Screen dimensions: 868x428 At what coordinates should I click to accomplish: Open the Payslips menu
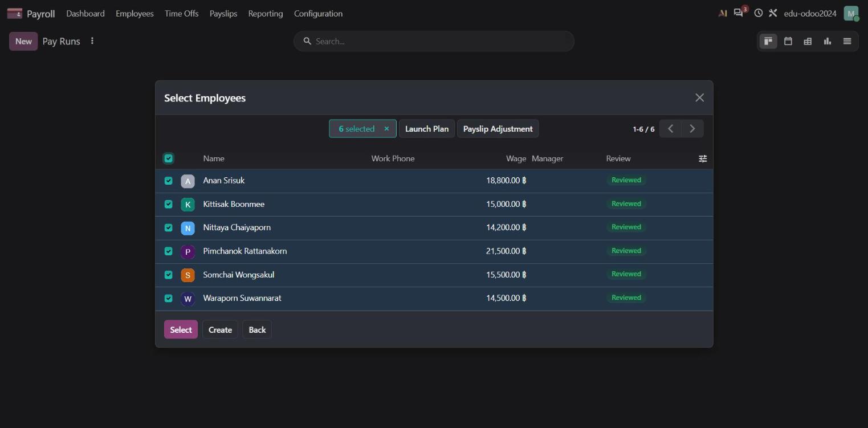point(223,13)
